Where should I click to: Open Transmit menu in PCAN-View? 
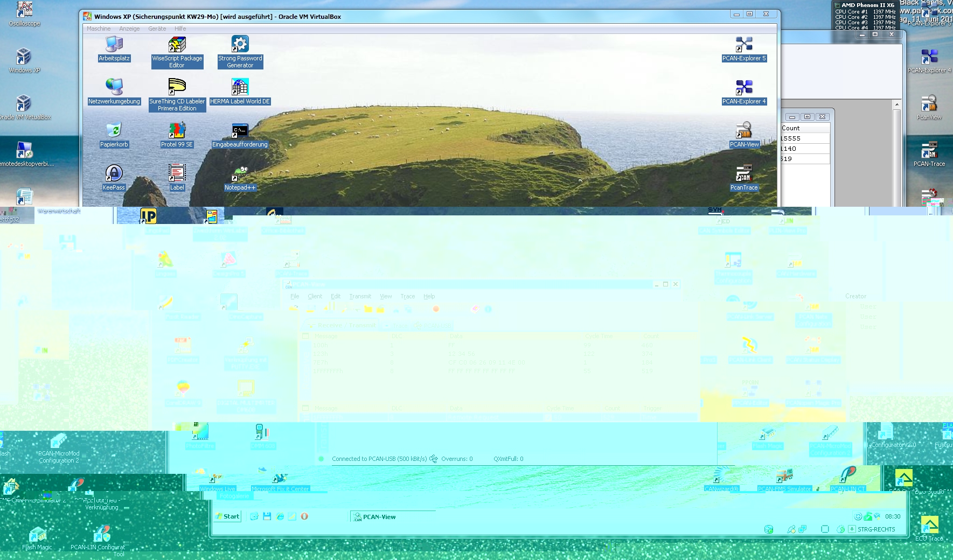point(360,296)
